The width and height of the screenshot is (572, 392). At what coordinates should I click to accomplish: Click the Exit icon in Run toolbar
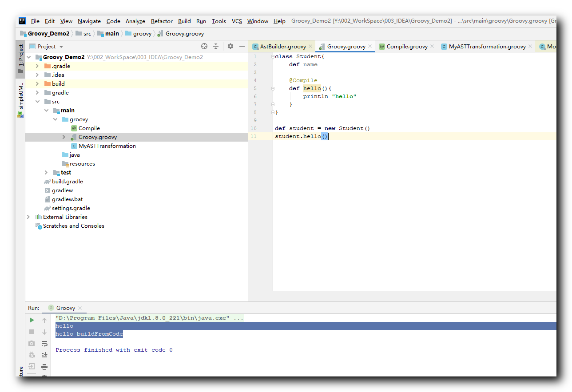[32, 366]
